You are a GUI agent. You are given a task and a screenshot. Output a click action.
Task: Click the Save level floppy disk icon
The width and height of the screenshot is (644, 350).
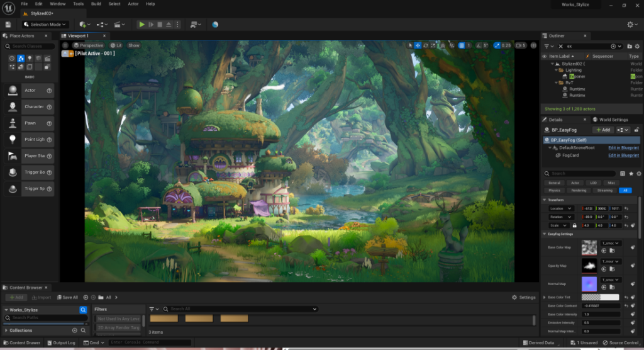(x=8, y=25)
